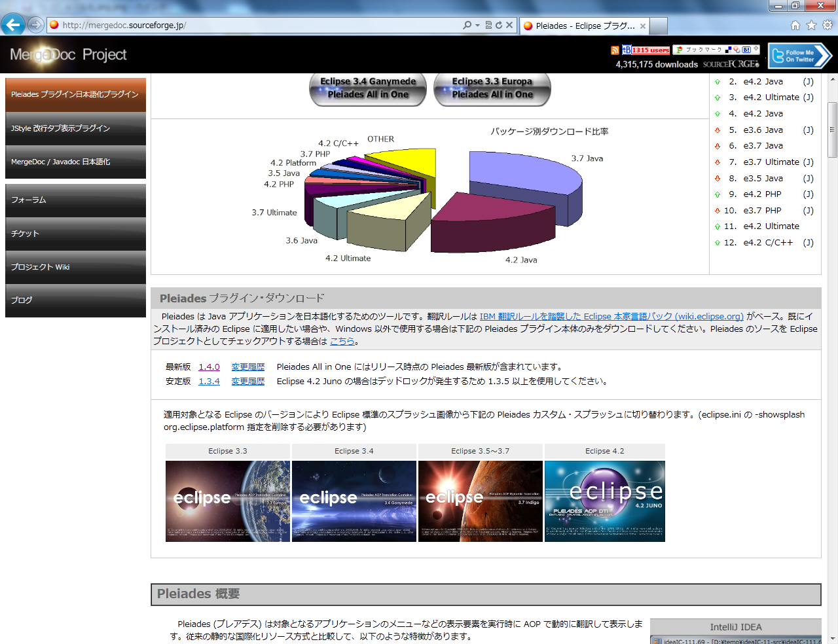Click the down arrow icon beside 10. e3.7 PHP
The image size is (838, 644).
click(718, 211)
